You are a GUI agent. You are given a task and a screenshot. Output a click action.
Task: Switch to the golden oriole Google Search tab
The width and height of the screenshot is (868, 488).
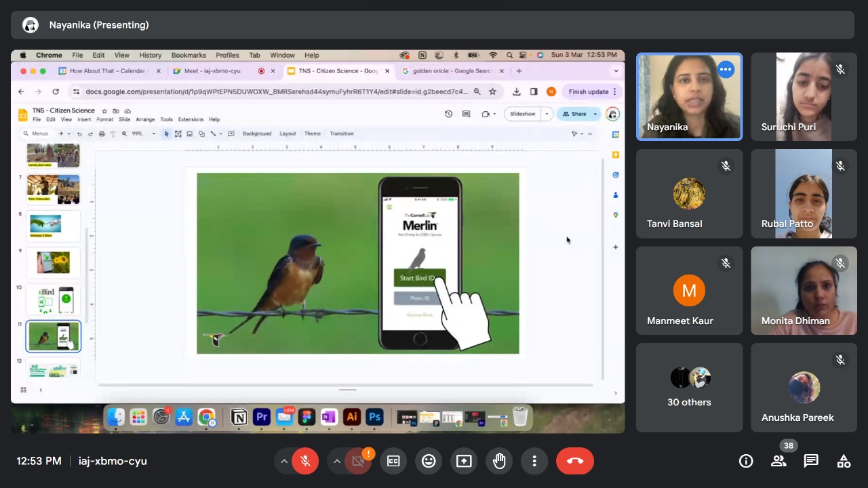(453, 70)
